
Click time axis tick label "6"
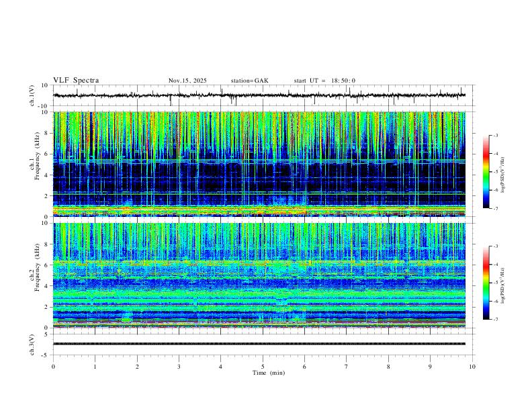(x=304, y=367)
